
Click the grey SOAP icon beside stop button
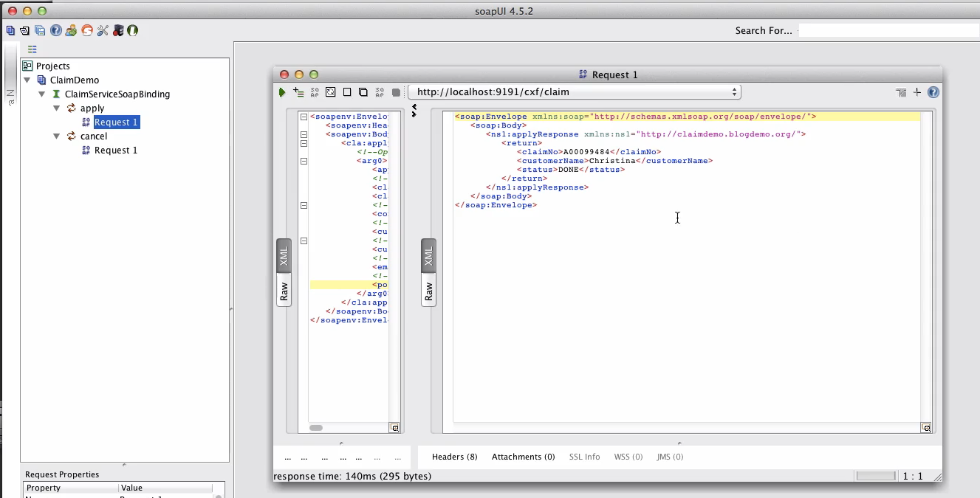pos(380,92)
